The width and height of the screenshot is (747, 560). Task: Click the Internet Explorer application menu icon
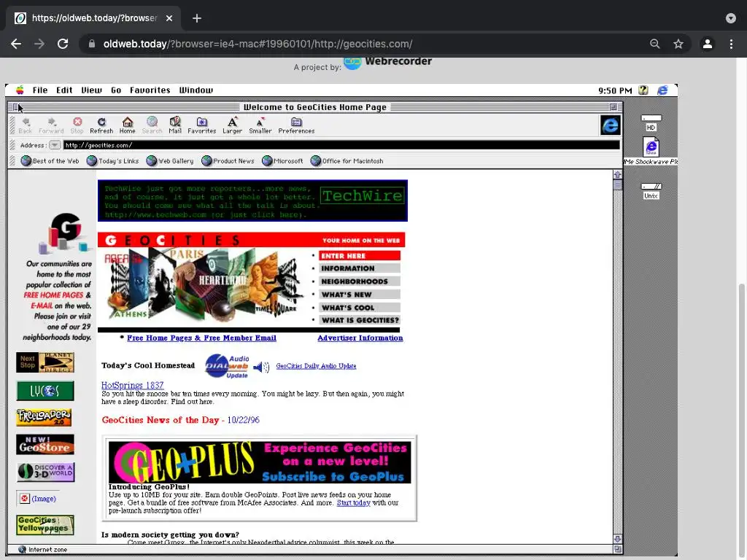coord(662,90)
